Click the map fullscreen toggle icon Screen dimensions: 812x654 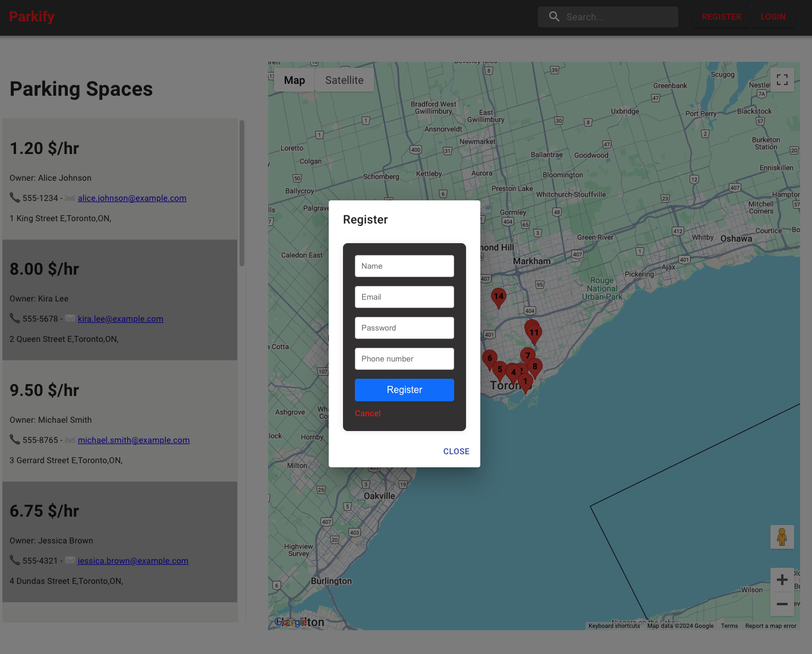(x=782, y=80)
